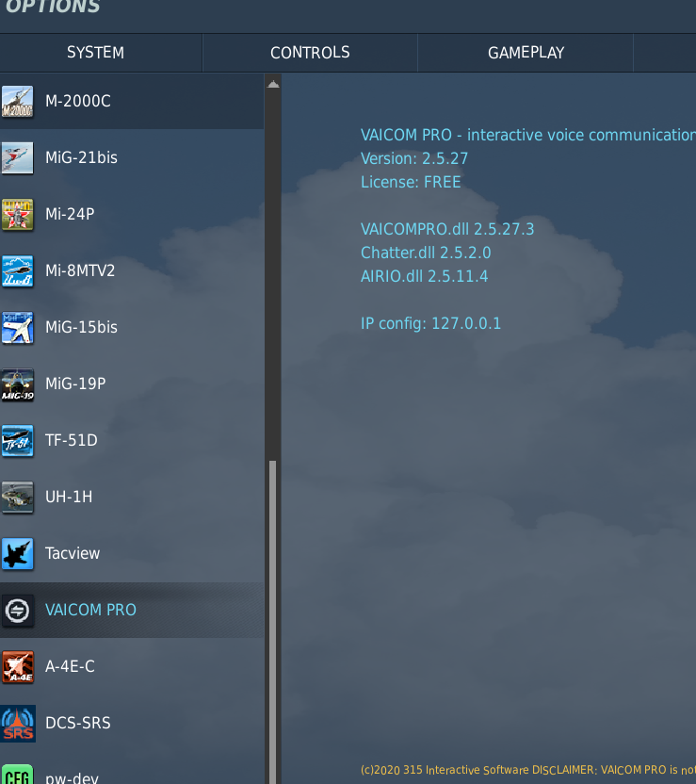The image size is (696, 784).
Task: Select the pw-dev list entry
Action: 132,768
